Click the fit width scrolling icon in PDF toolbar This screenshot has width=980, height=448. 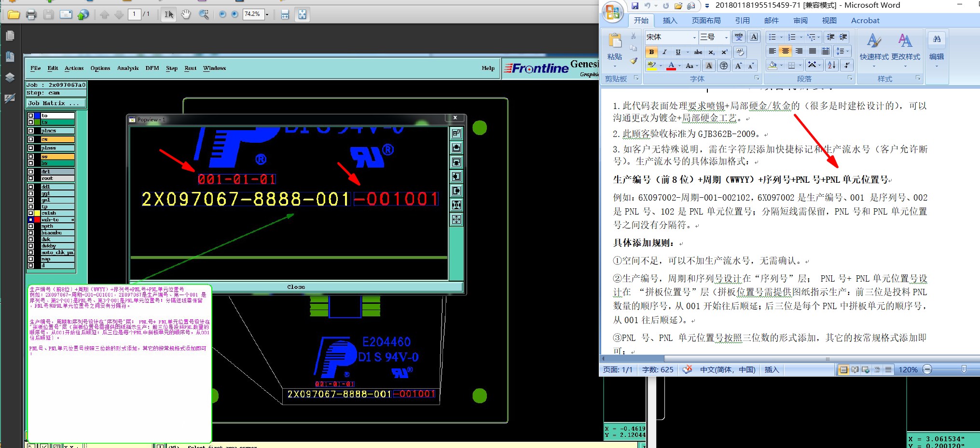(285, 14)
